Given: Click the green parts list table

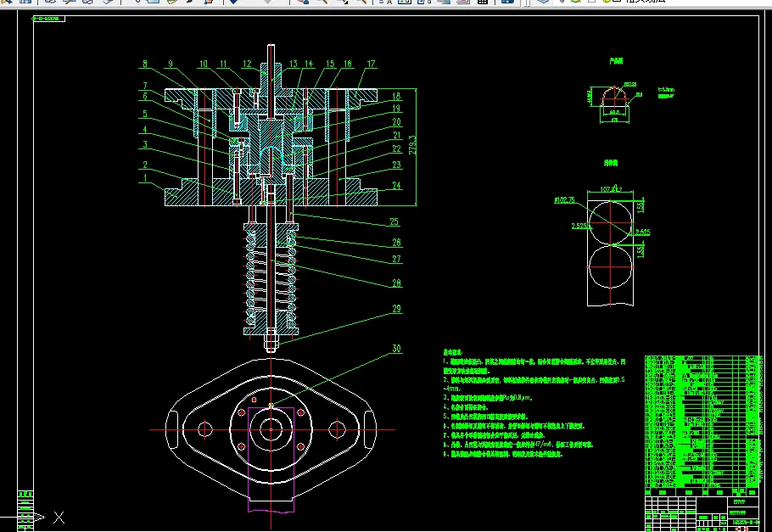Looking at the screenshot, I should coord(702,422).
